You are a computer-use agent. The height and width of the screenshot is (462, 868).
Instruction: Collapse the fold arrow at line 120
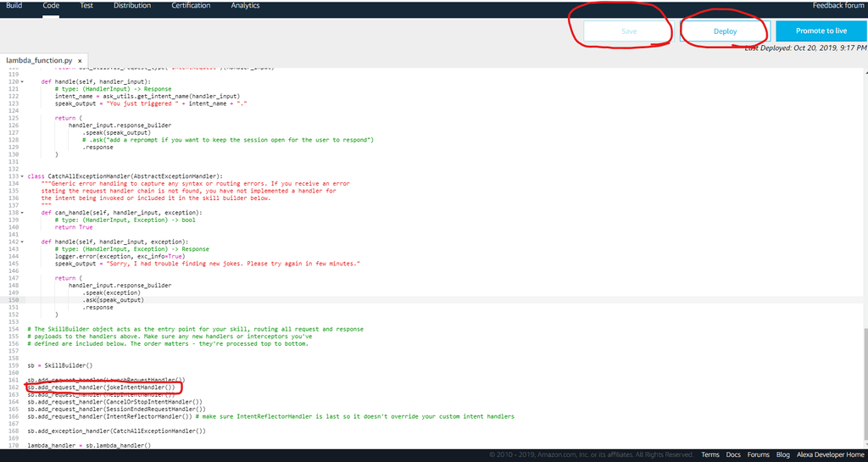pos(22,82)
